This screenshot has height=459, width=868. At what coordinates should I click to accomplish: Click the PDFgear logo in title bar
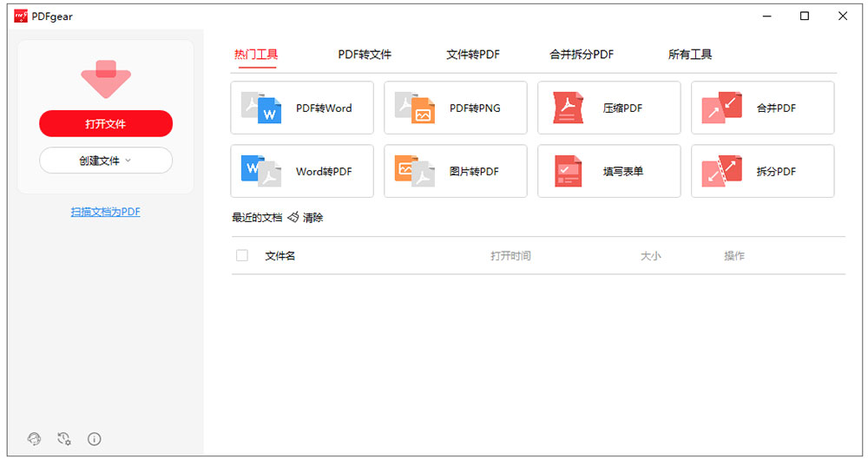[21, 16]
